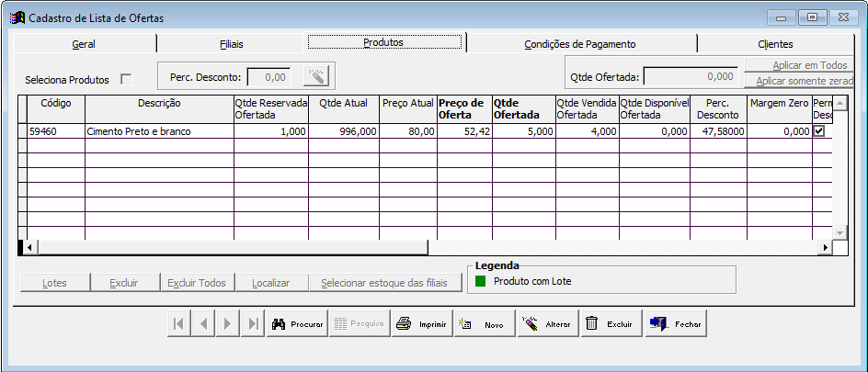Go to previous record arrow
This screenshot has width=868, height=372.
pyautogui.click(x=204, y=324)
